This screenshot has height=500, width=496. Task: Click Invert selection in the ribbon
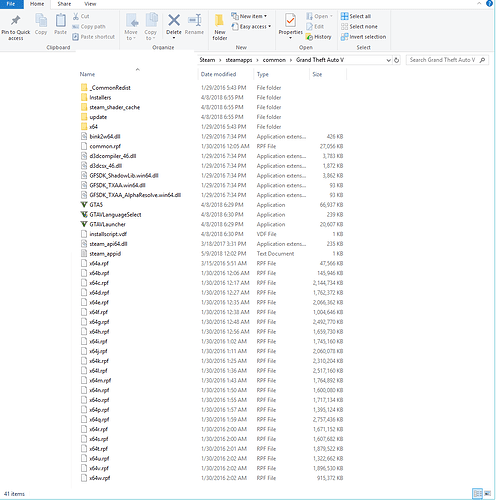tap(363, 37)
